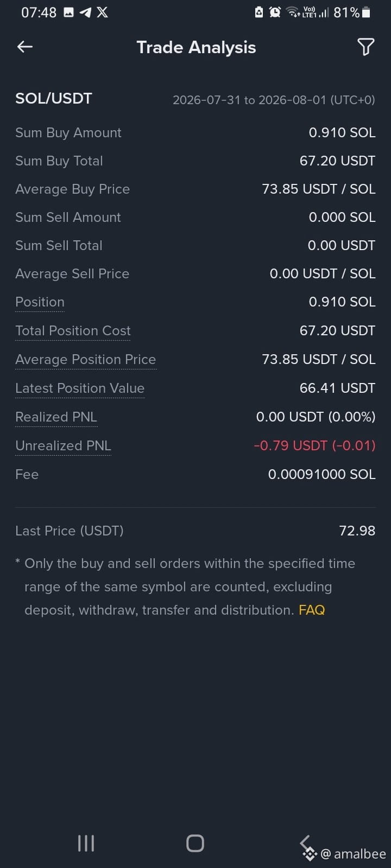
Task: Tap the Android recent apps icon
Action: coord(86,843)
